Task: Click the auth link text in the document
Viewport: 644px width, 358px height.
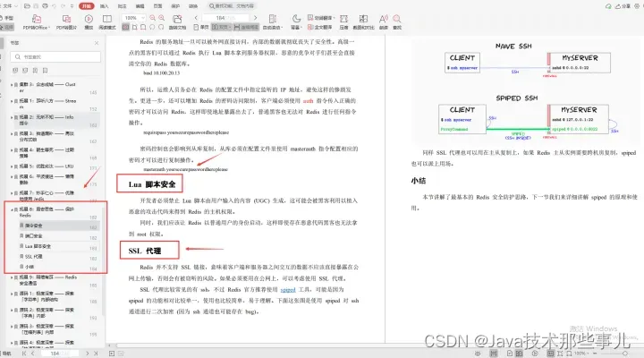Action: (308, 101)
